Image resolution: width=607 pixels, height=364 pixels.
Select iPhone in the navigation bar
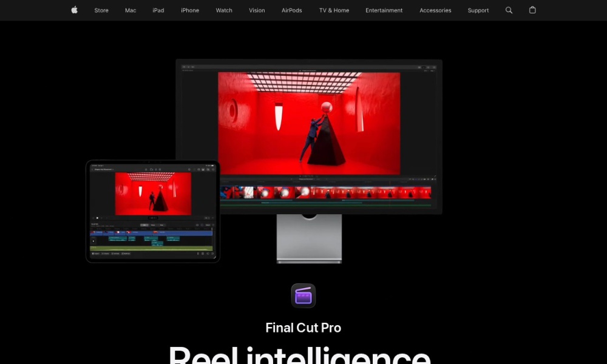190,10
